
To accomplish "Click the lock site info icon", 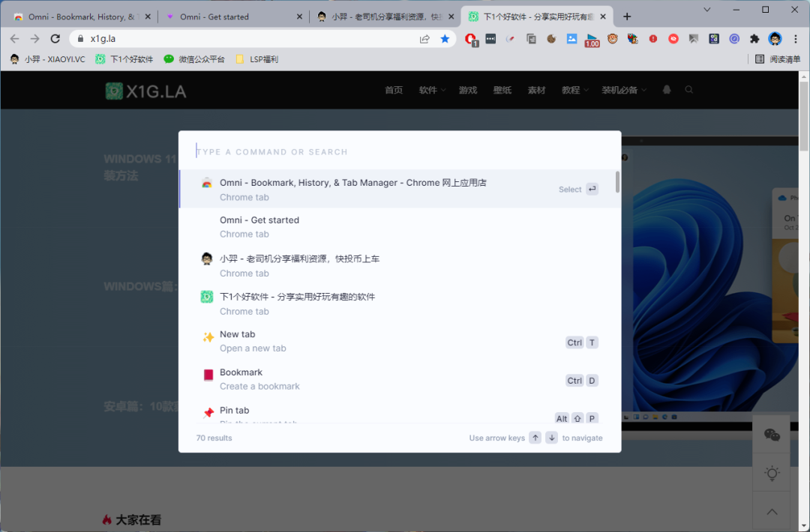I will (80, 39).
